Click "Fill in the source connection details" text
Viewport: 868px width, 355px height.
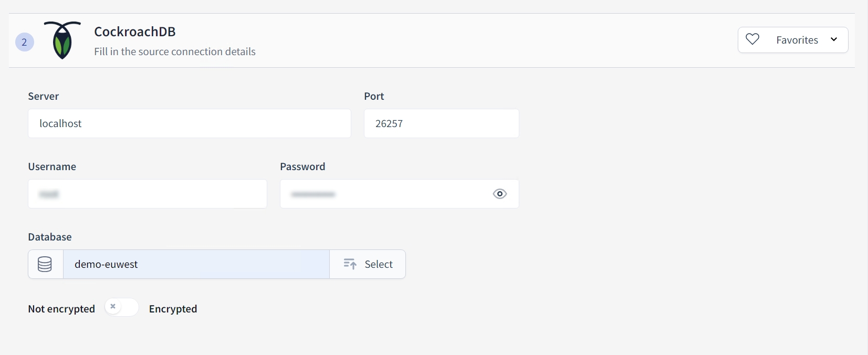175,51
